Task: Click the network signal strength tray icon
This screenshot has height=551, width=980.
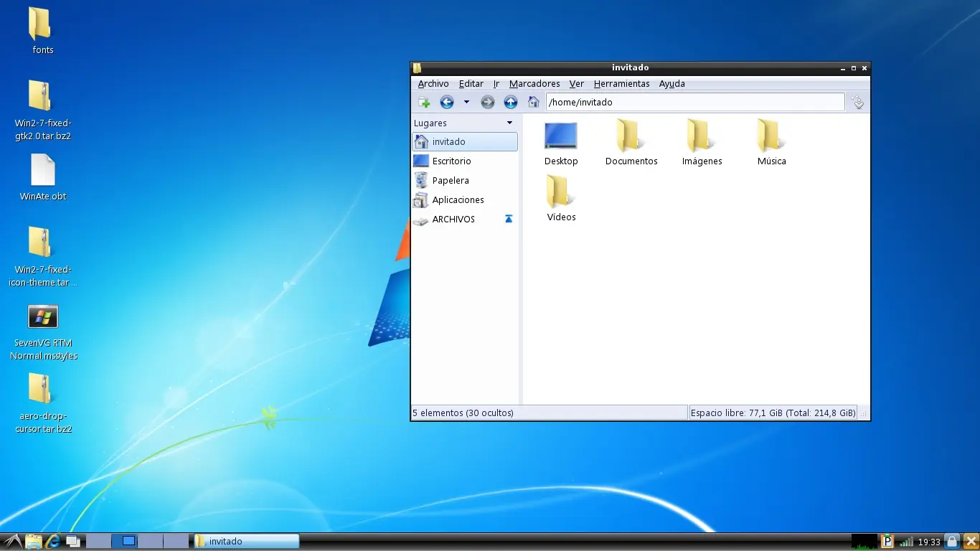Action: (x=907, y=542)
